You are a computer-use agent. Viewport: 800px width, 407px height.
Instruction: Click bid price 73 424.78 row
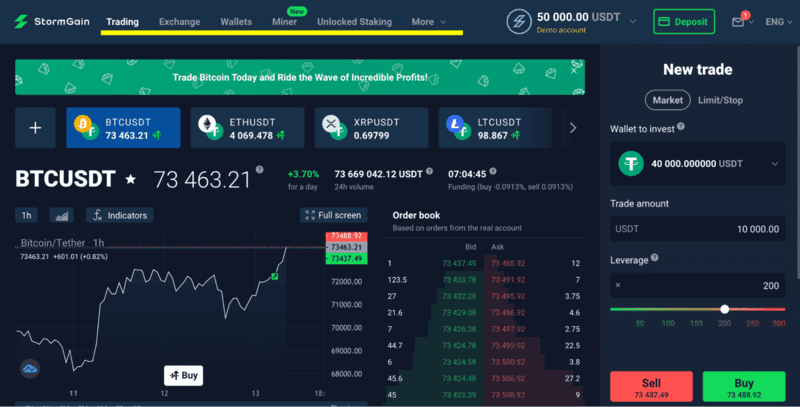[459, 345]
